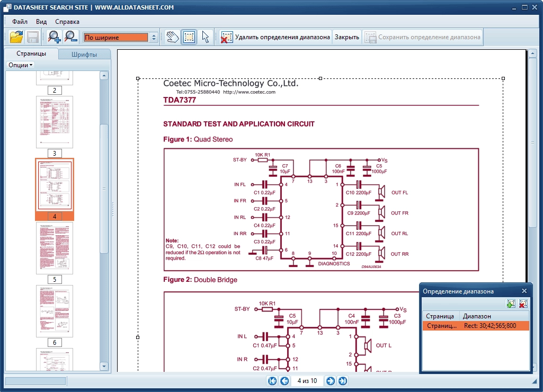This screenshot has width=543, height=392.
Task: Add range with green plus icon
Action: point(511,304)
